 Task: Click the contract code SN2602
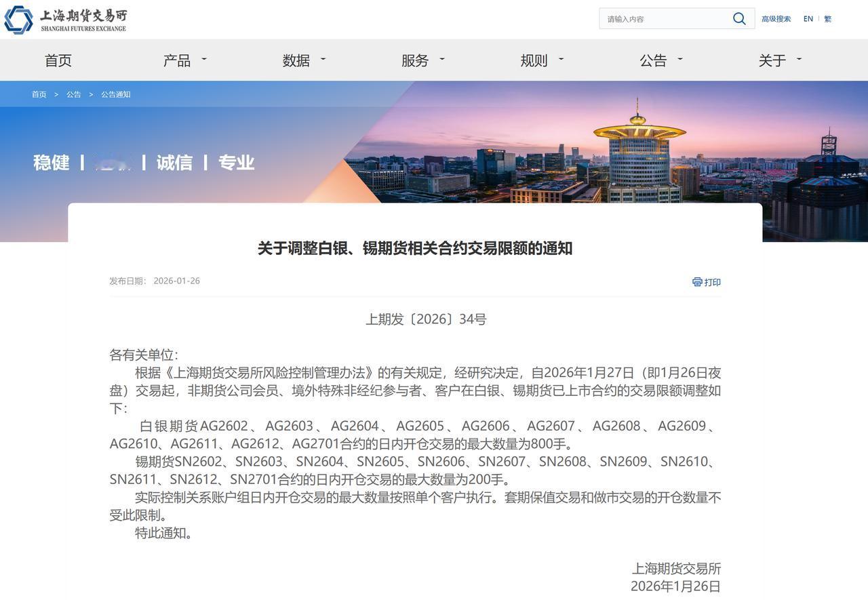click(x=199, y=462)
